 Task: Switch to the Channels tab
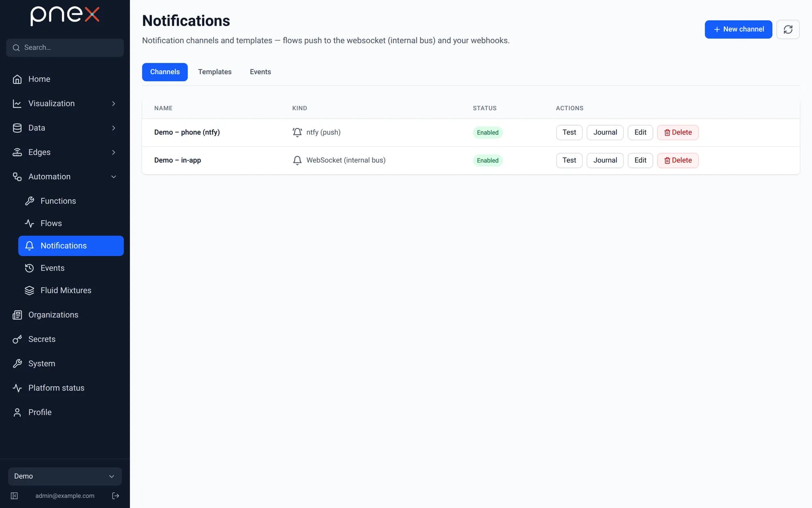coord(165,72)
